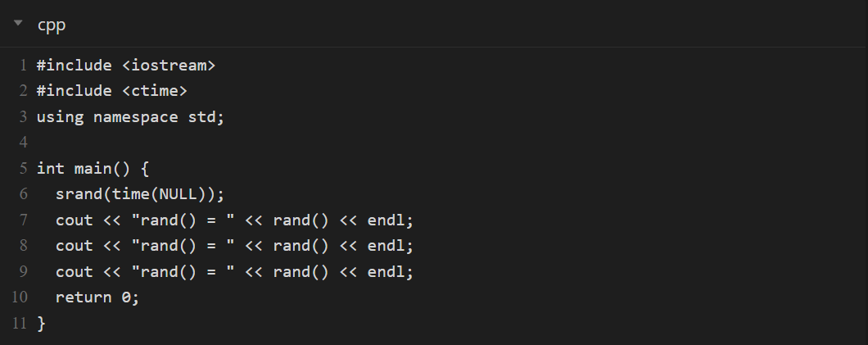Click line number 1 in gutter

coord(24,66)
